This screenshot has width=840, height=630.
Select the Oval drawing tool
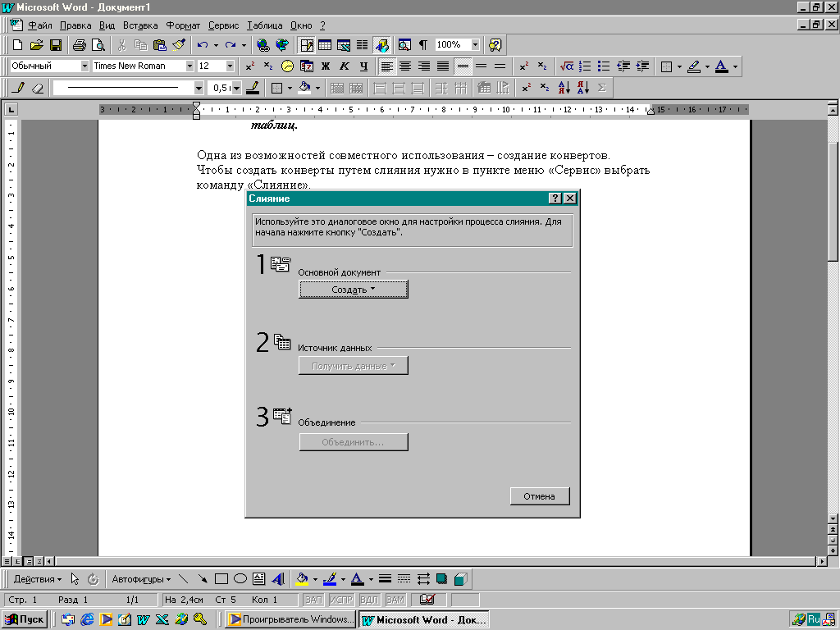240,578
